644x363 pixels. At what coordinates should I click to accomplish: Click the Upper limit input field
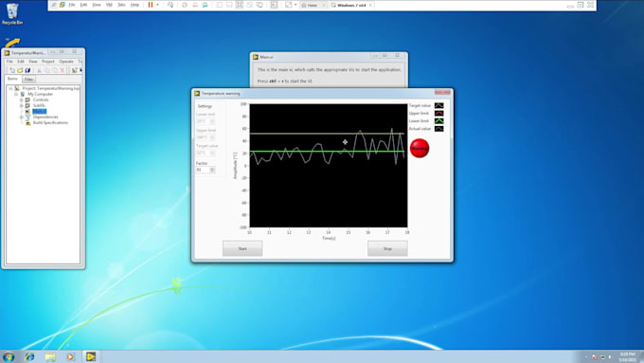click(203, 137)
